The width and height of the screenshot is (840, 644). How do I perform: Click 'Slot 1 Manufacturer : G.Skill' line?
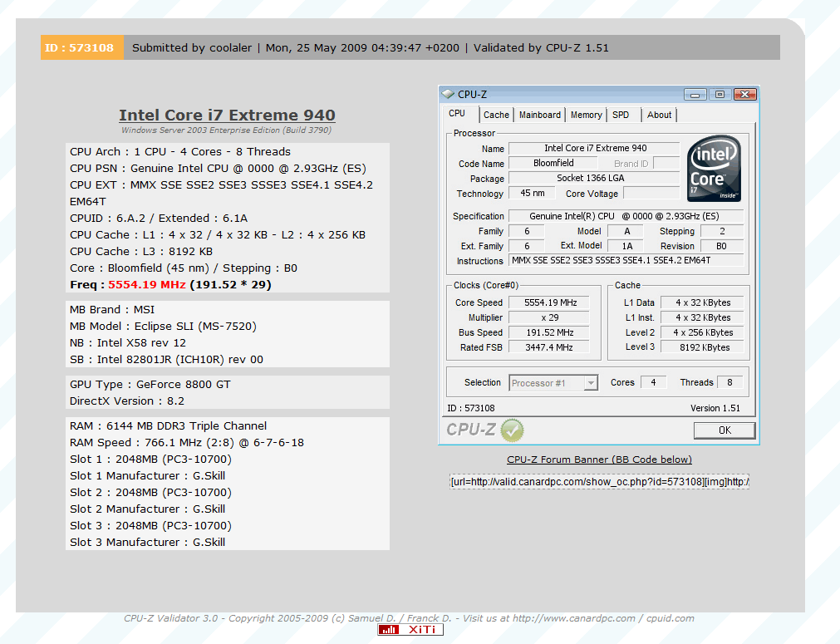147,476
